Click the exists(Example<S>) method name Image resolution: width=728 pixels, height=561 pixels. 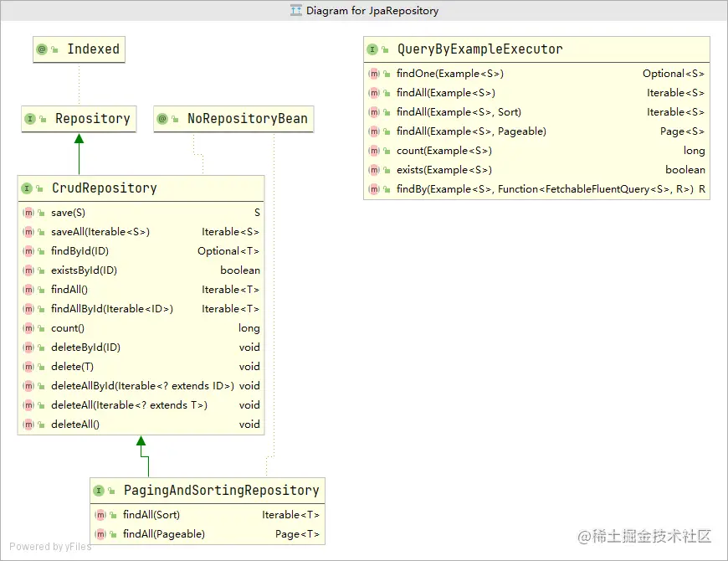443,170
